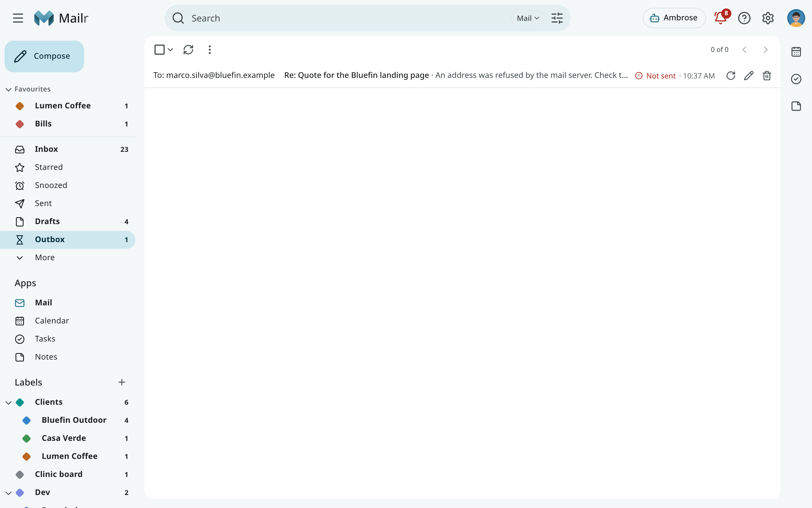Select the Bluefin Outdoor label

(67, 420)
